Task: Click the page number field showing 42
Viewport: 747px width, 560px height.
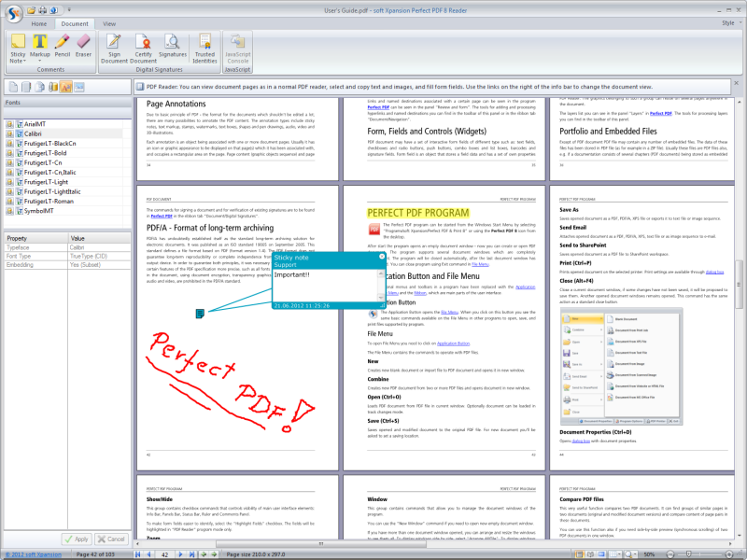Action: [x=165, y=554]
